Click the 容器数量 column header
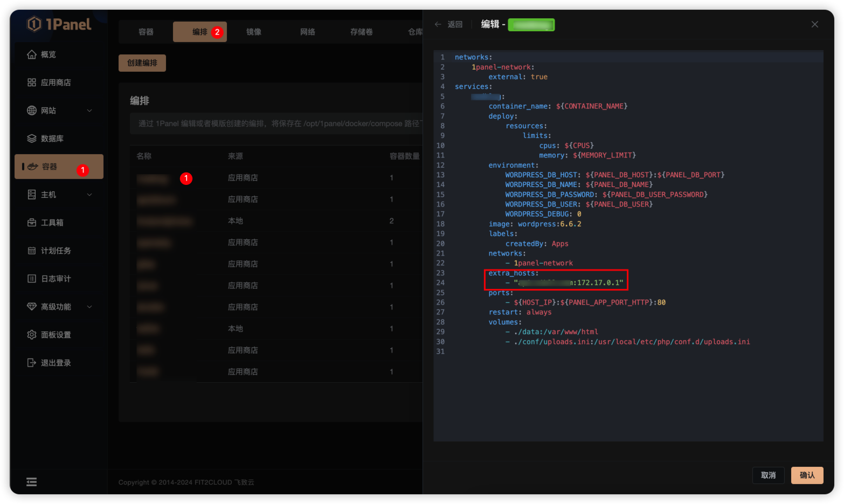The height and width of the screenshot is (504, 844). click(405, 156)
